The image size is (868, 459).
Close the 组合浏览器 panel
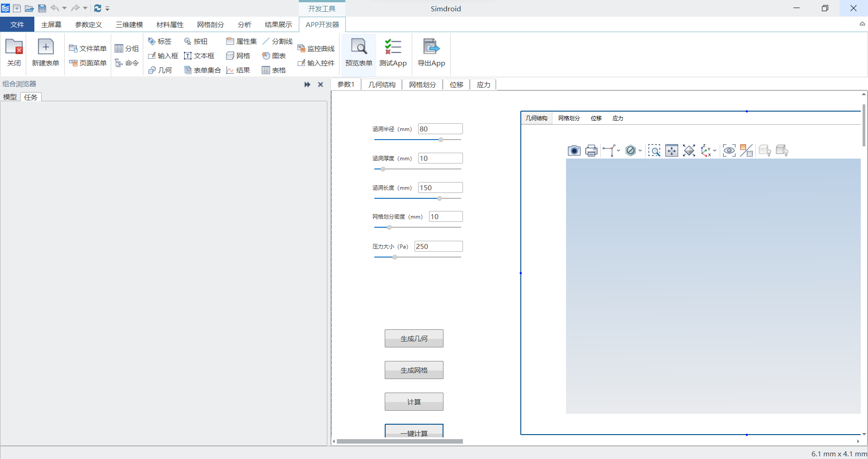321,84
